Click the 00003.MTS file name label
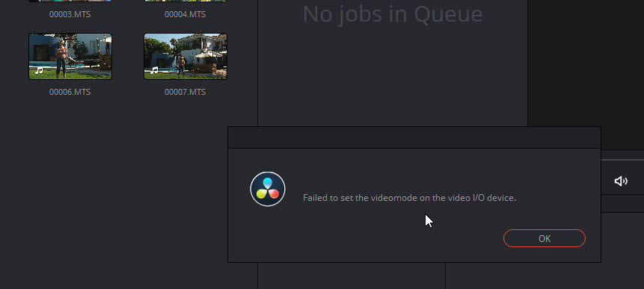Viewport: 644px width, 289px height. click(x=70, y=14)
